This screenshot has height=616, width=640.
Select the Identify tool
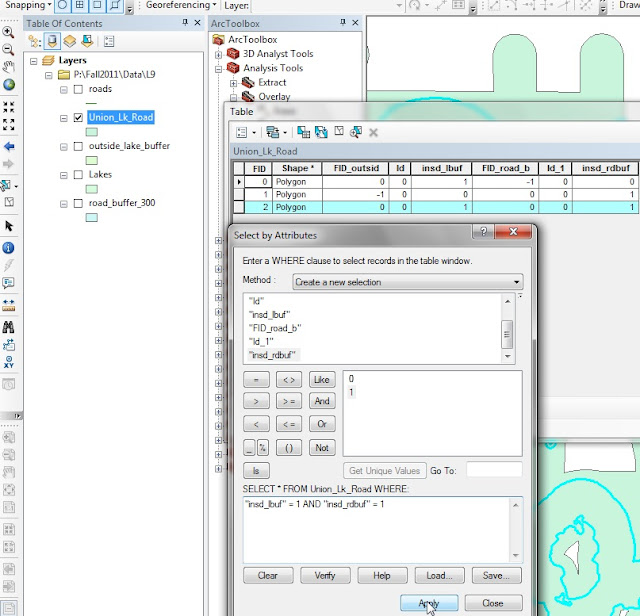(8, 248)
